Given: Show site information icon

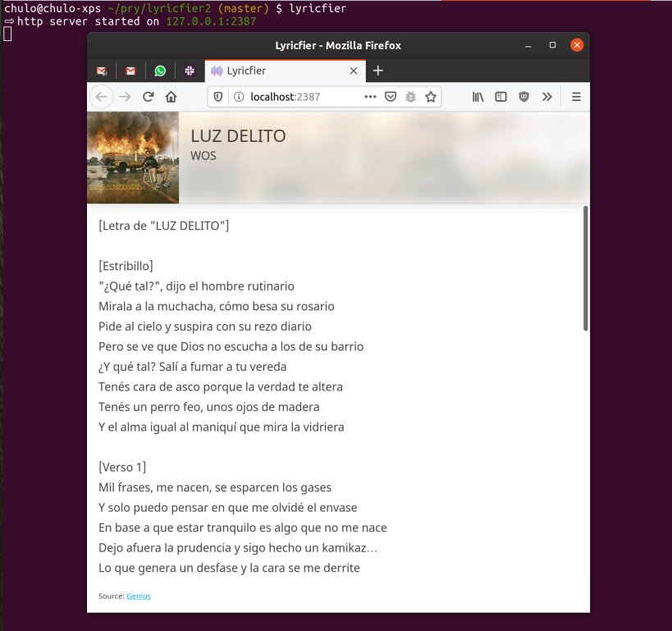Looking at the screenshot, I should pyautogui.click(x=239, y=97).
